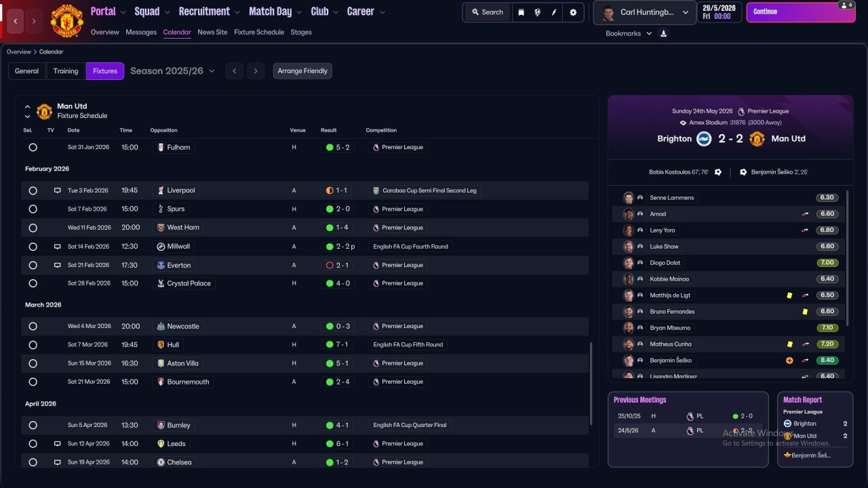The height and width of the screenshot is (488, 868).
Task: Go to previous season arrow button
Action: [234, 71]
